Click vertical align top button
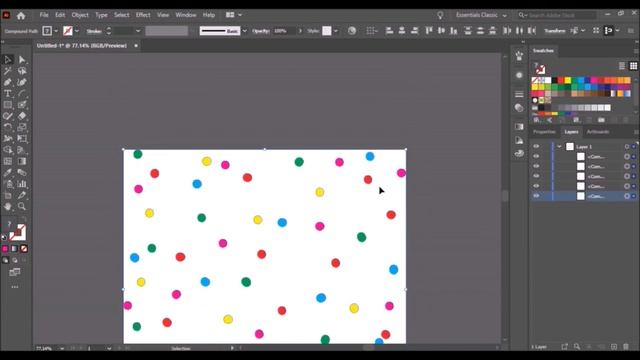This screenshot has width=640, height=360. click(429, 31)
